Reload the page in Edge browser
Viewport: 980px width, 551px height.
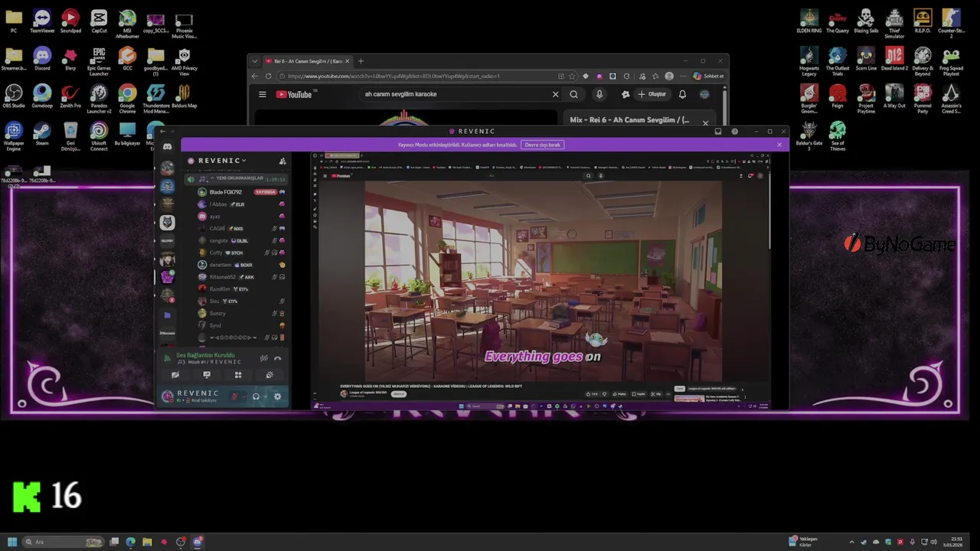pyautogui.click(x=268, y=76)
